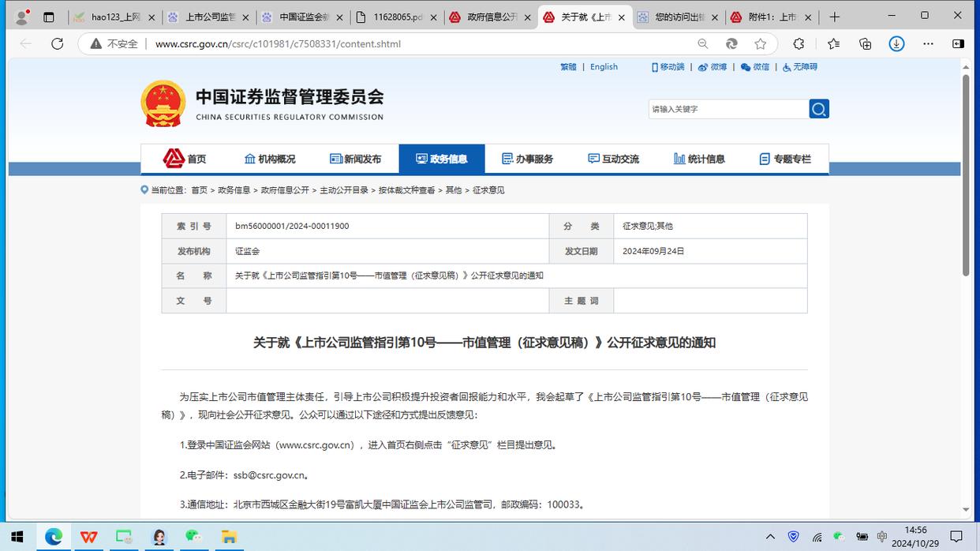Click the network tray icon
Viewport: 980px width, 551px height.
pos(817,537)
